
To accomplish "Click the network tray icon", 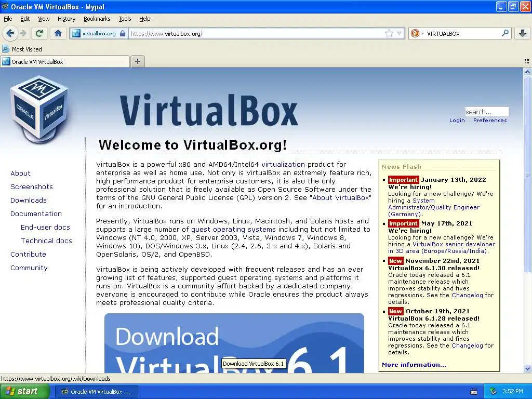I will coord(494,392).
